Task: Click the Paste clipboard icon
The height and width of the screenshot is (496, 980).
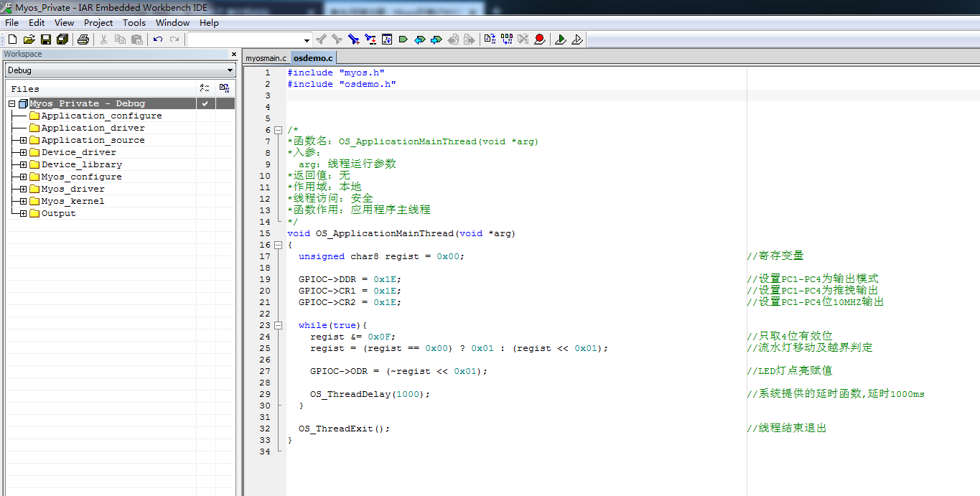Action: click(x=136, y=39)
